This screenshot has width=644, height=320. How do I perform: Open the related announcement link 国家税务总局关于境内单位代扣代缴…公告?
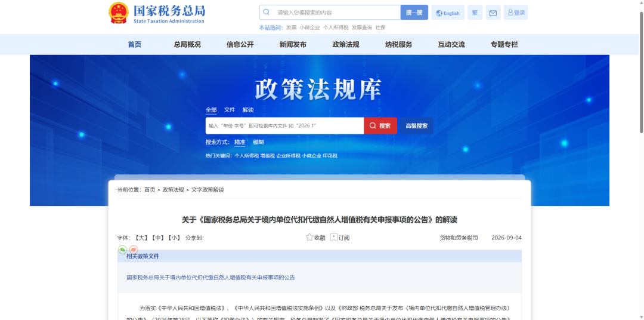[x=210, y=278]
